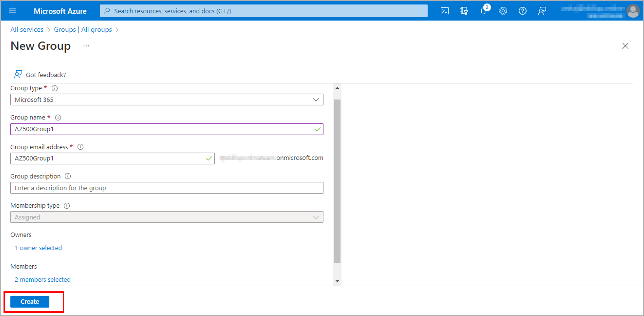The image size is (644, 316).
Task: Go to Groups | All groups breadcrumb
Action: pyautogui.click(x=83, y=30)
